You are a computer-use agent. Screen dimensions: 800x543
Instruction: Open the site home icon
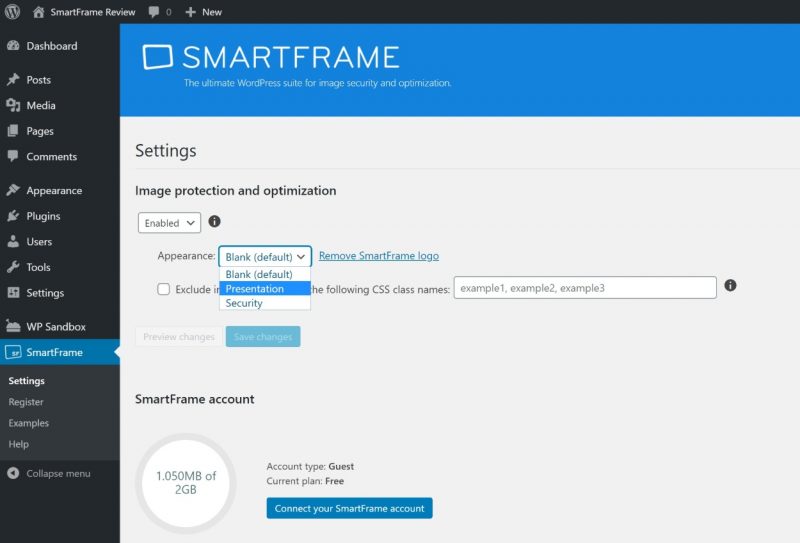coord(38,12)
